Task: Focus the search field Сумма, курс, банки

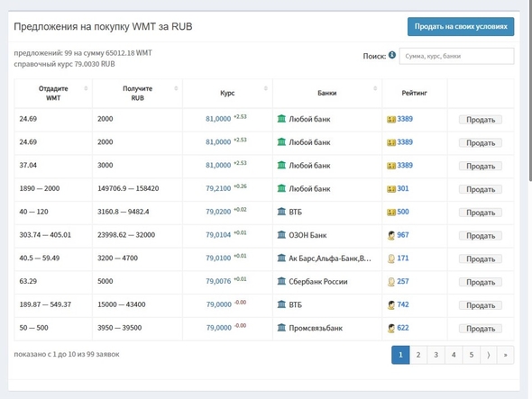Action: point(456,56)
